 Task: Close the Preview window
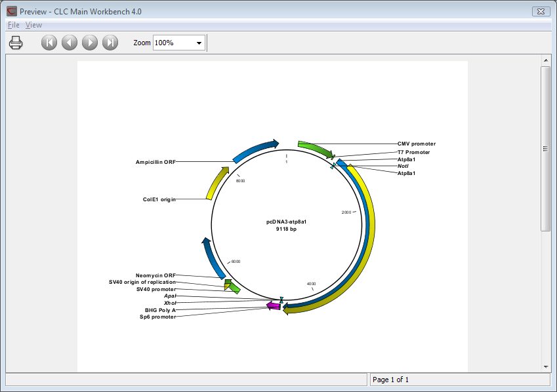tap(540, 11)
